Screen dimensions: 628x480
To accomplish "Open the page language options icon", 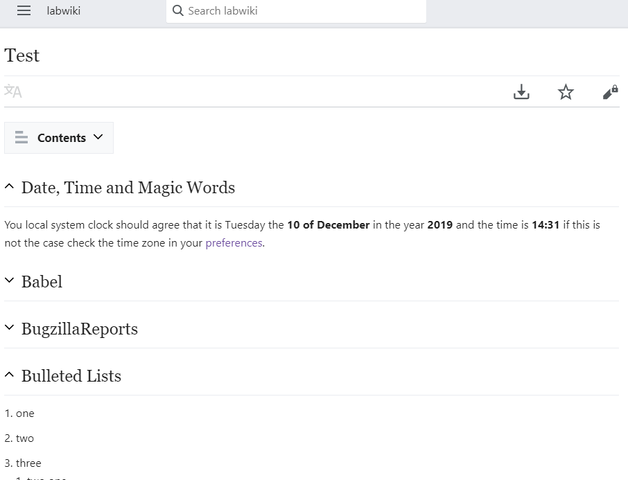I will point(13,92).
